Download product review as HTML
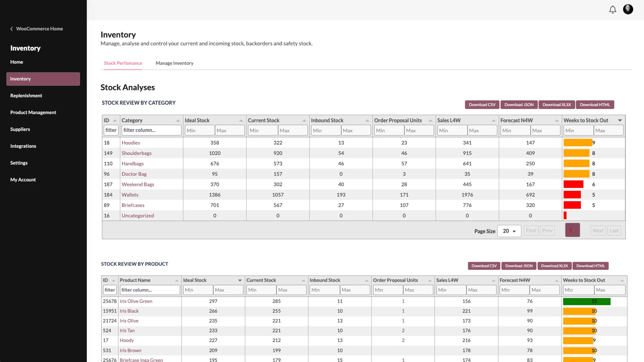Viewport: 644px width, 362px height. (590, 266)
